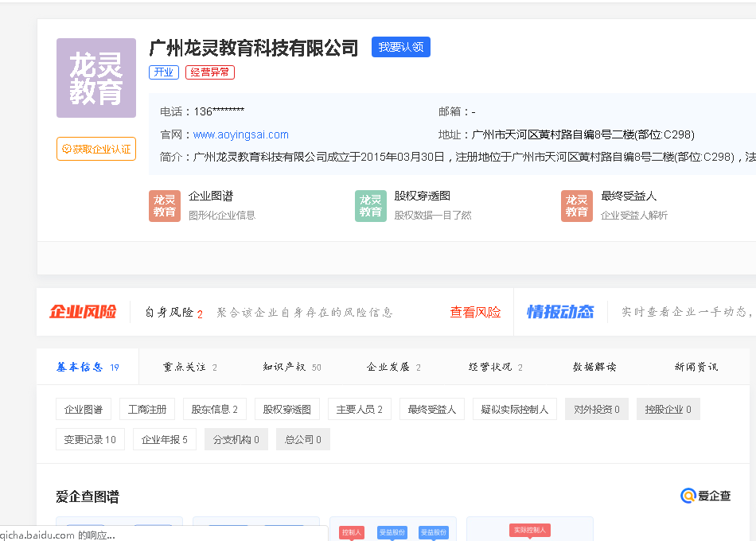Click the 总公司 0 chip
Screen dimensions: 756x541
[x=302, y=439]
